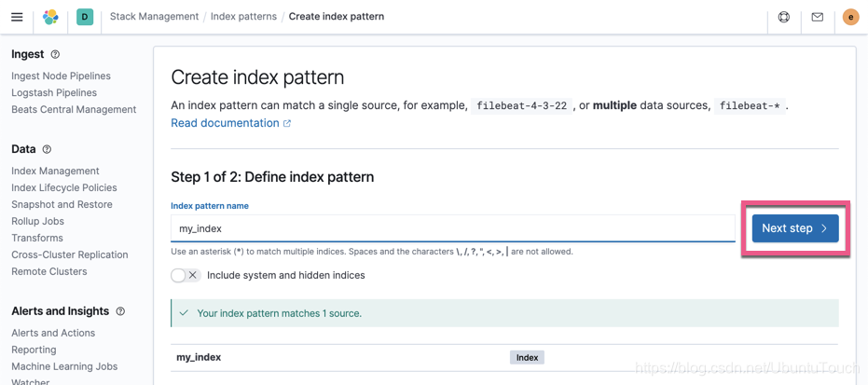The image size is (868, 385).
Task: Open Ingest Node Pipelines
Action: [61, 76]
